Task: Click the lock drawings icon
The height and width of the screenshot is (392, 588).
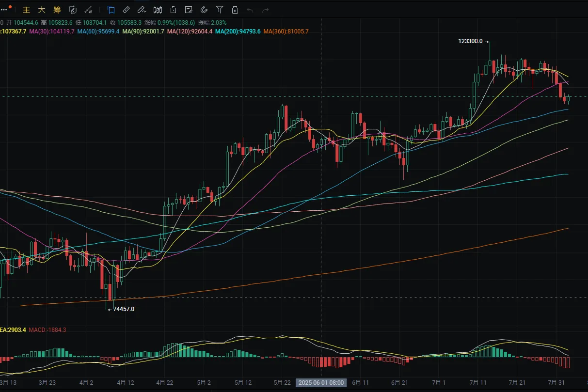Action: (x=173, y=10)
